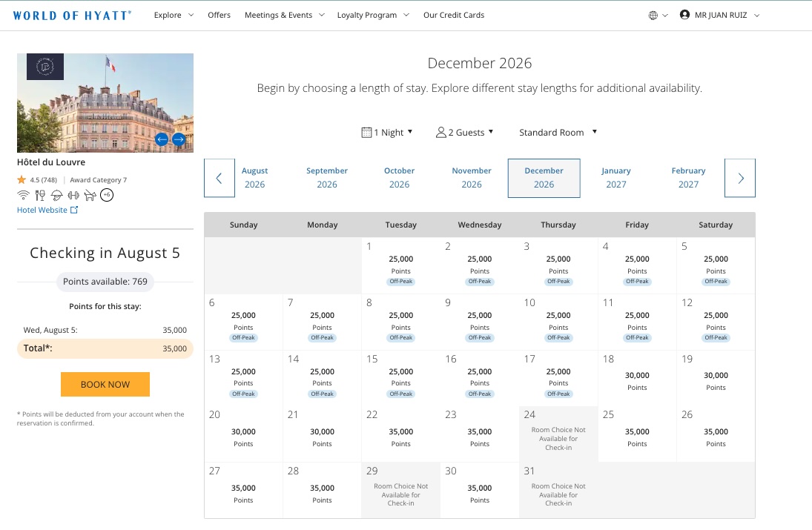
Task: Click the globe language selector icon
Action: (653, 15)
